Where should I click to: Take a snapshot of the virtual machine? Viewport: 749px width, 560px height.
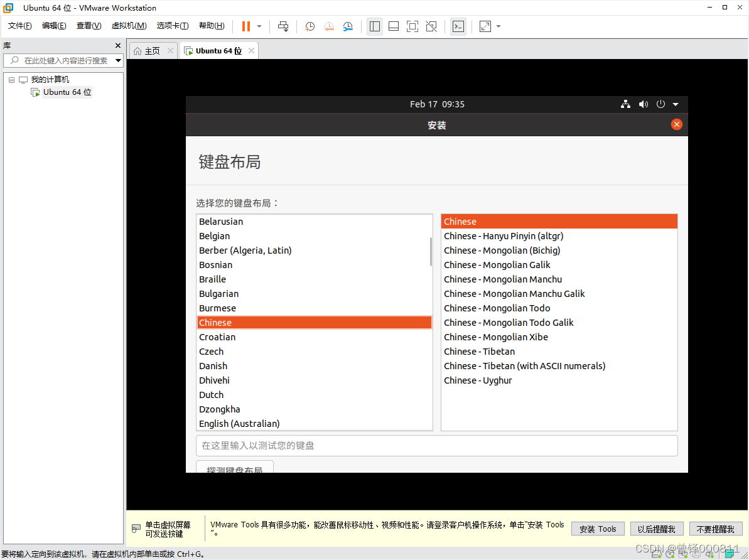(x=310, y=26)
